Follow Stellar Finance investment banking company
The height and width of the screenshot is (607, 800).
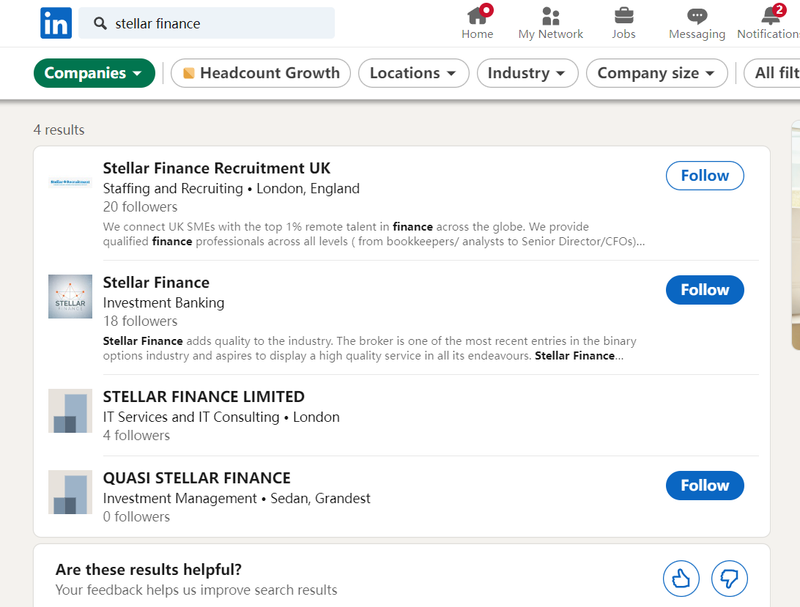[705, 290]
